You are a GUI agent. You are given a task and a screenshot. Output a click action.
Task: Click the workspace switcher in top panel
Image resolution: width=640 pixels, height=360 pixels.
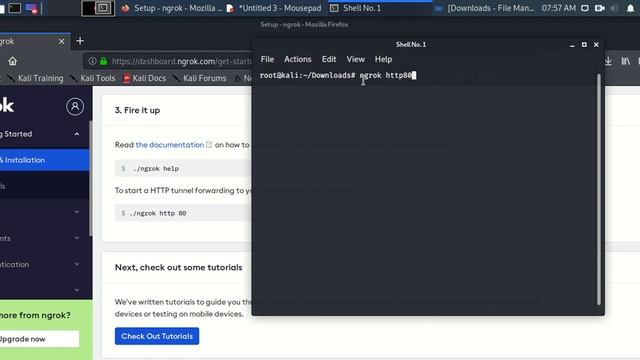click(98, 8)
